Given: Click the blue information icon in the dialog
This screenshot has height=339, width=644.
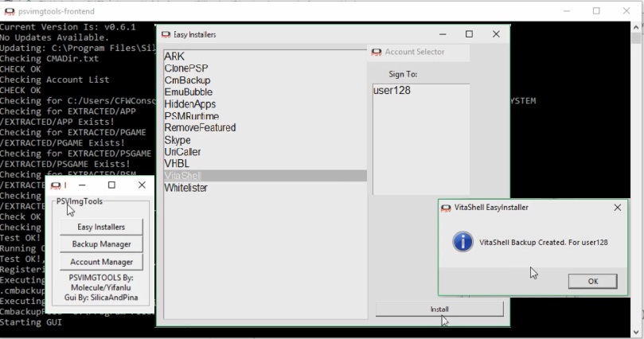Looking at the screenshot, I should [463, 241].
